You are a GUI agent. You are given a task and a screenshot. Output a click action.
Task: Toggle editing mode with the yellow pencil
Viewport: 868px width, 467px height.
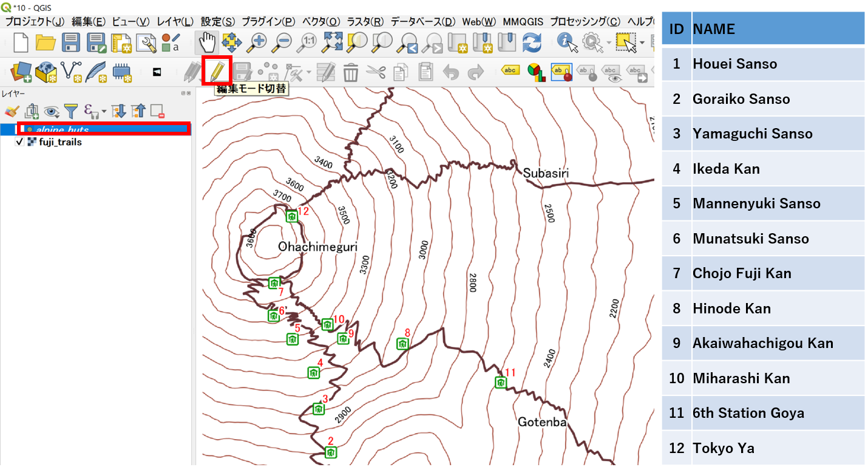tap(218, 72)
